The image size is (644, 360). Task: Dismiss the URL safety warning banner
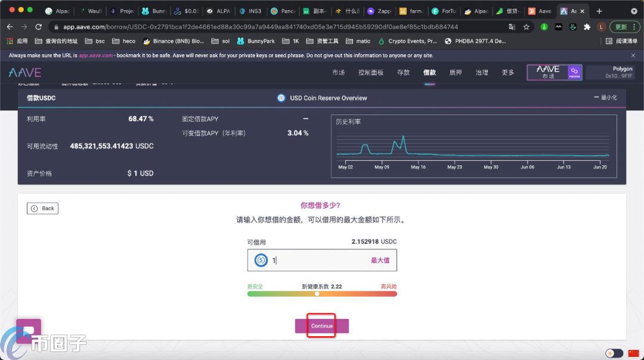[633, 55]
